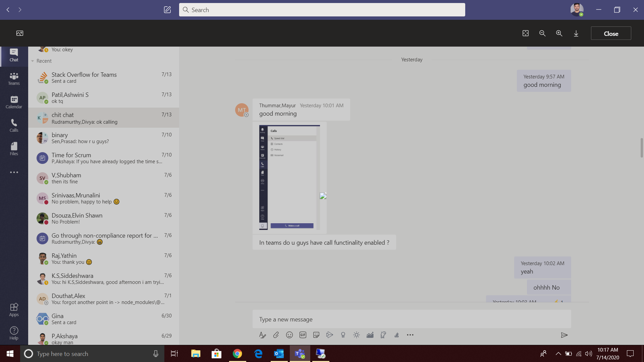
Task: Close the image preview with the Close button
Action: coord(611,33)
